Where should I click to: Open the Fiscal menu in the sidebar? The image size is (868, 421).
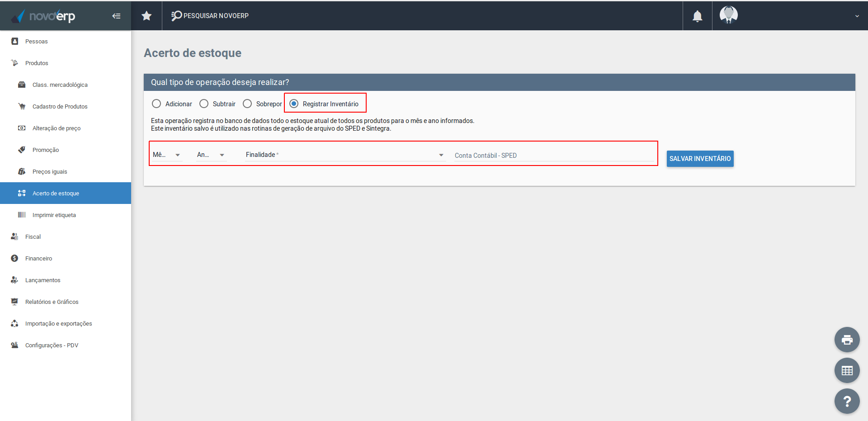[33, 237]
